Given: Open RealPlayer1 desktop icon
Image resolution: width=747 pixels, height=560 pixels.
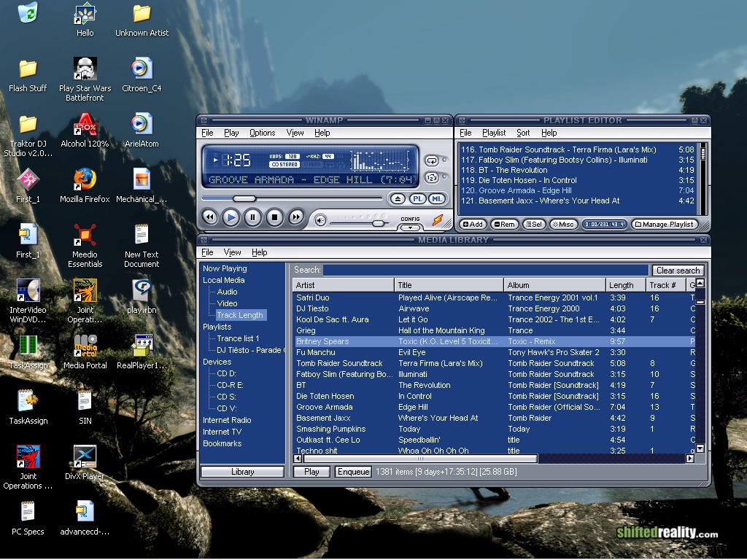Looking at the screenshot, I should click(x=142, y=351).
